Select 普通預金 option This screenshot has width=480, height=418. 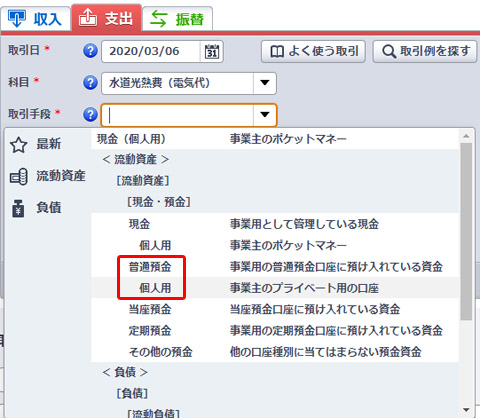pos(275,267)
